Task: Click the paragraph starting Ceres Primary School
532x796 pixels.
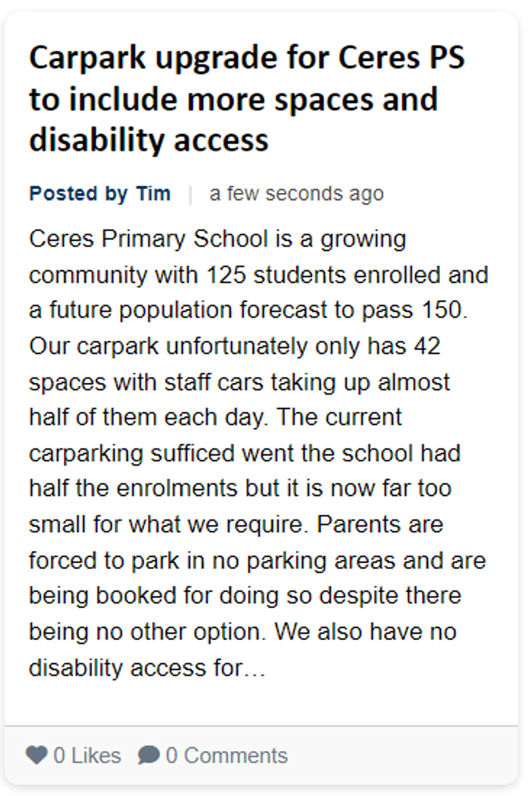Action: [259, 453]
